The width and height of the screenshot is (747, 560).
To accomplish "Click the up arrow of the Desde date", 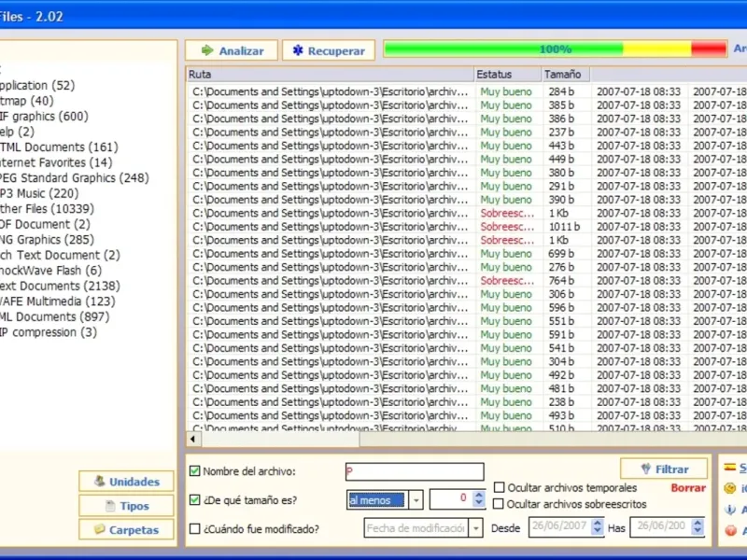I will coord(598,523).
